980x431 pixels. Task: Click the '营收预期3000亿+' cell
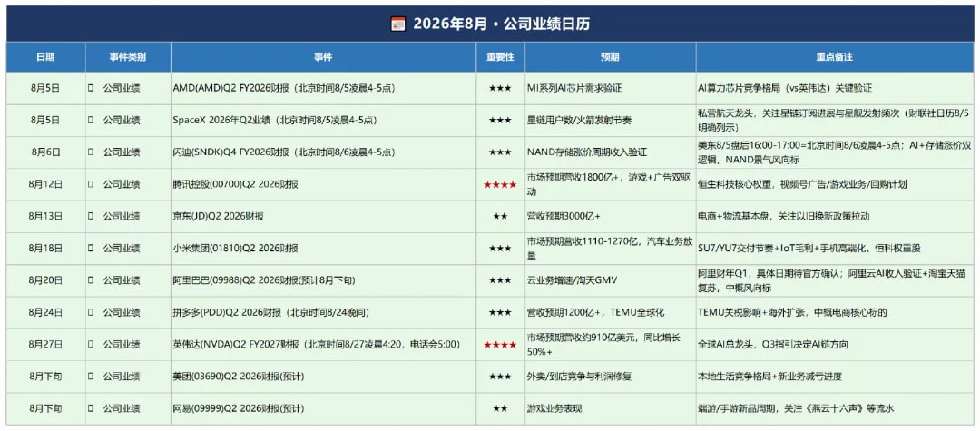click(x=610, y=216)
